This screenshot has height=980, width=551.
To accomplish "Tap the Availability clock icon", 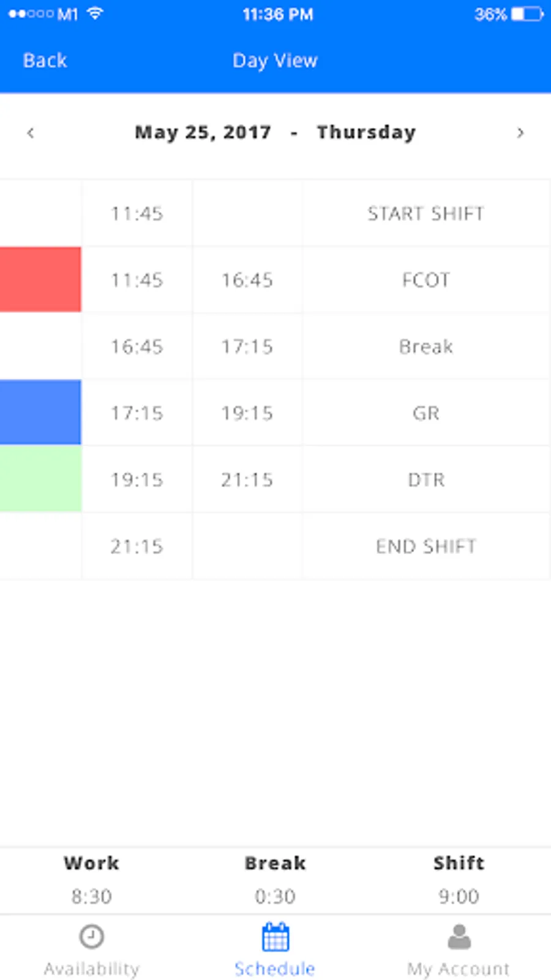I will click(92, 937).
